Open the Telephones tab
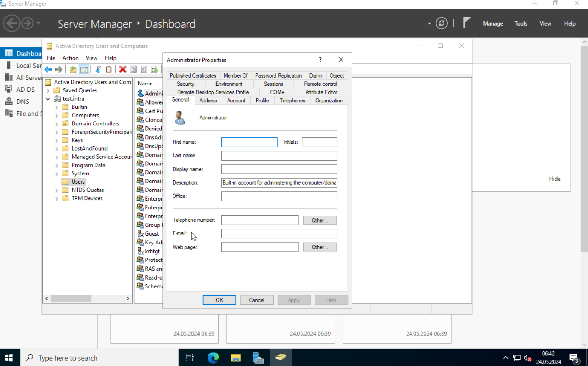Image resolution: width=588 pixels, height=366 pixels. click(292, 101)
